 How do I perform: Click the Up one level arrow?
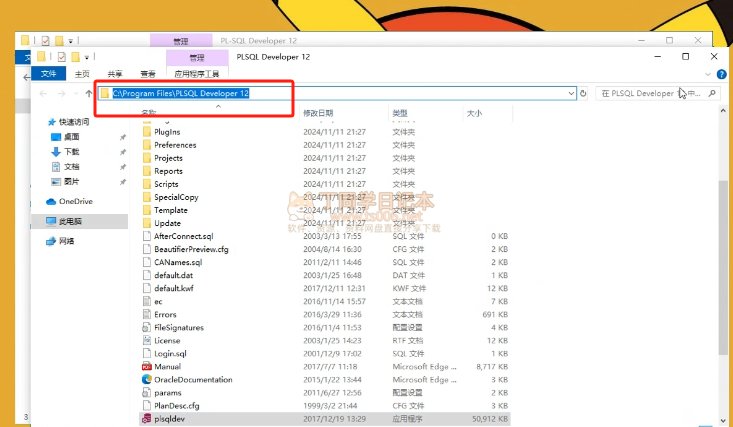89,94
